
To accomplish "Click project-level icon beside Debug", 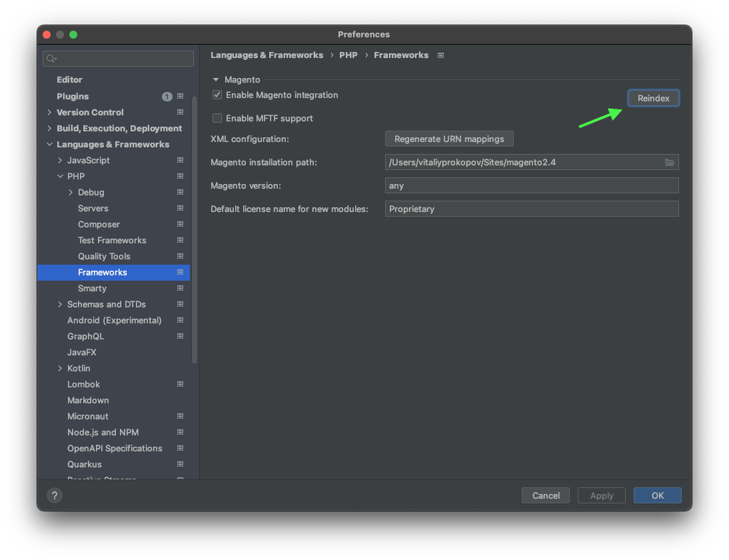I will click(181, 192).
